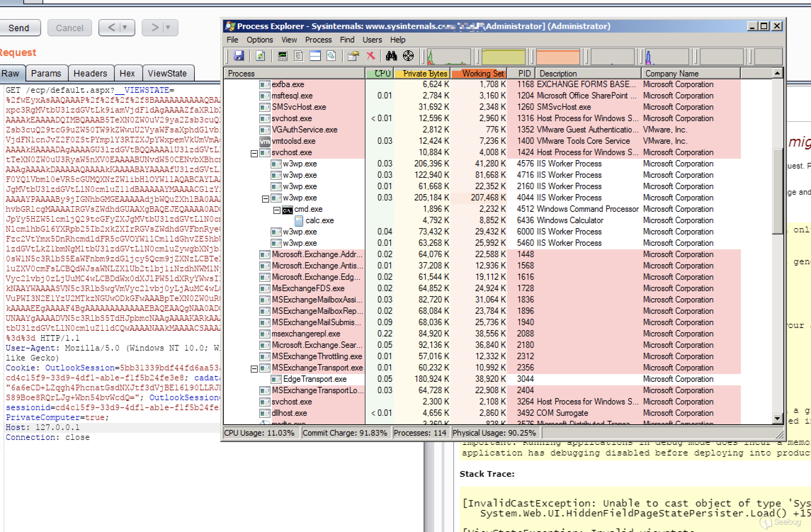
Task: Open the System Information monitor icon
Action: 282,56
